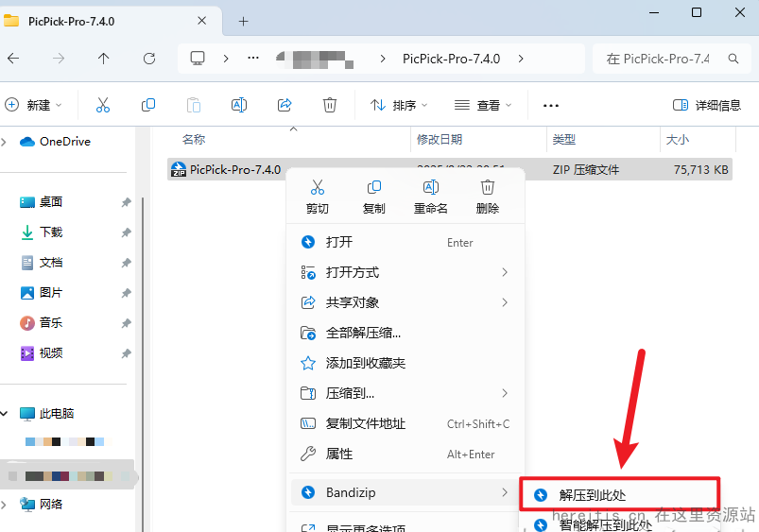759x532 pixels.
Task: Choose 打开 in the context menu
Action: point(405,242)
